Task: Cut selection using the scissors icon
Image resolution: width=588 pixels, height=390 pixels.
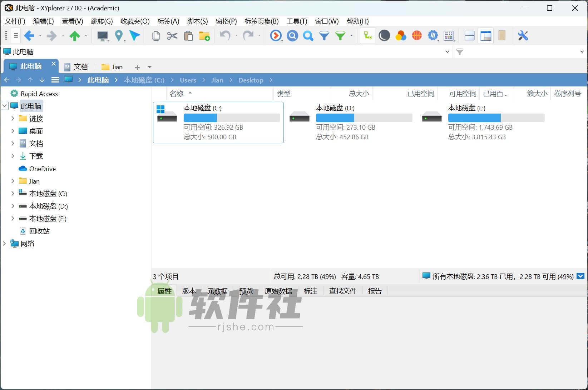Action: [x=172, y=36]
